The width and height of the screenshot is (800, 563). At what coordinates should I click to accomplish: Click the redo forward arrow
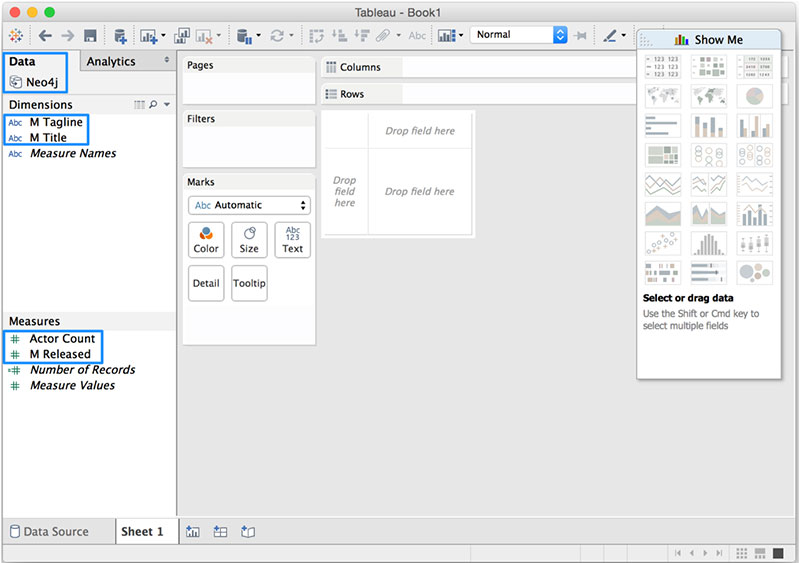coord(67,35)
